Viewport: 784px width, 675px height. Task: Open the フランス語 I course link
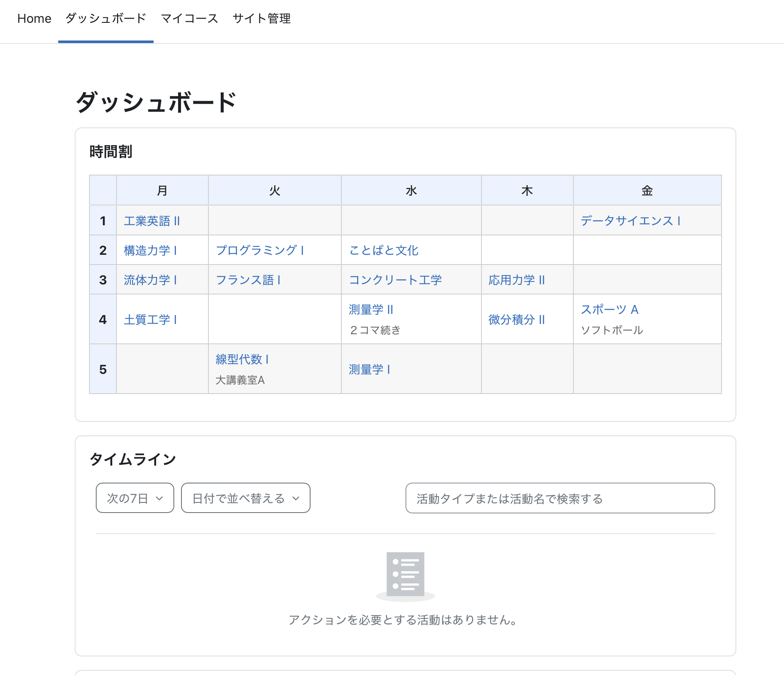click(x=248, y=280)
